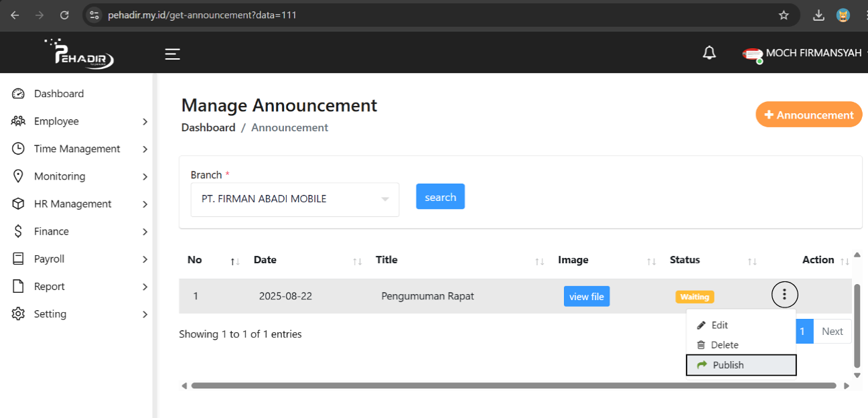Click the view file button
The height and width of the screenshot is (418, 868).
(x=586, y=296)
